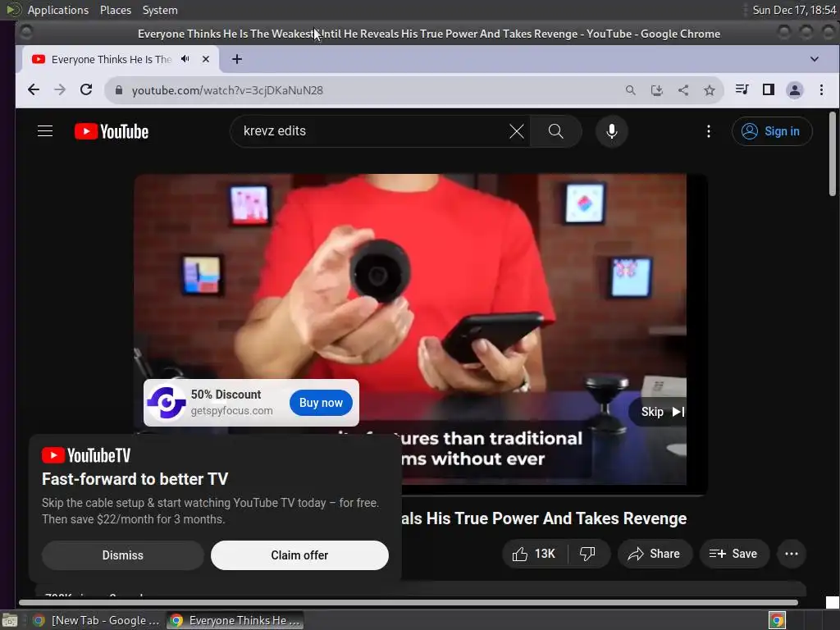Image resolution: width=840 pixels, height=630 pixels.
Task: Click the address bar URL
Action: tap(227, 90)
